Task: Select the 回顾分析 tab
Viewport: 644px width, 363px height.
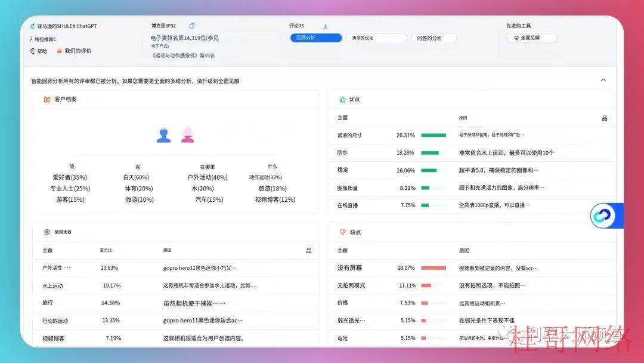Action: pyautogui.click(x=316, y=38)
